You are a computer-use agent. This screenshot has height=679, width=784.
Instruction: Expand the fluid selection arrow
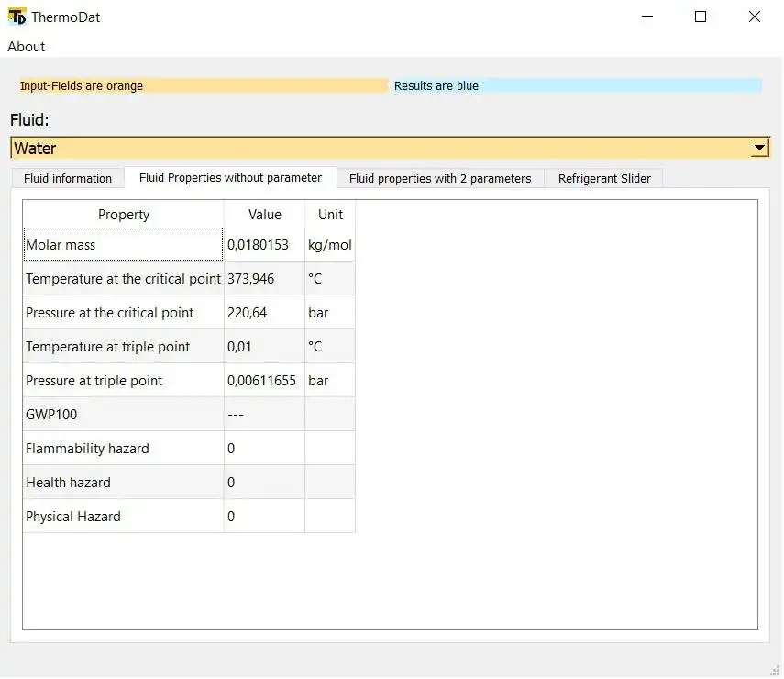[x=759, y=148]
